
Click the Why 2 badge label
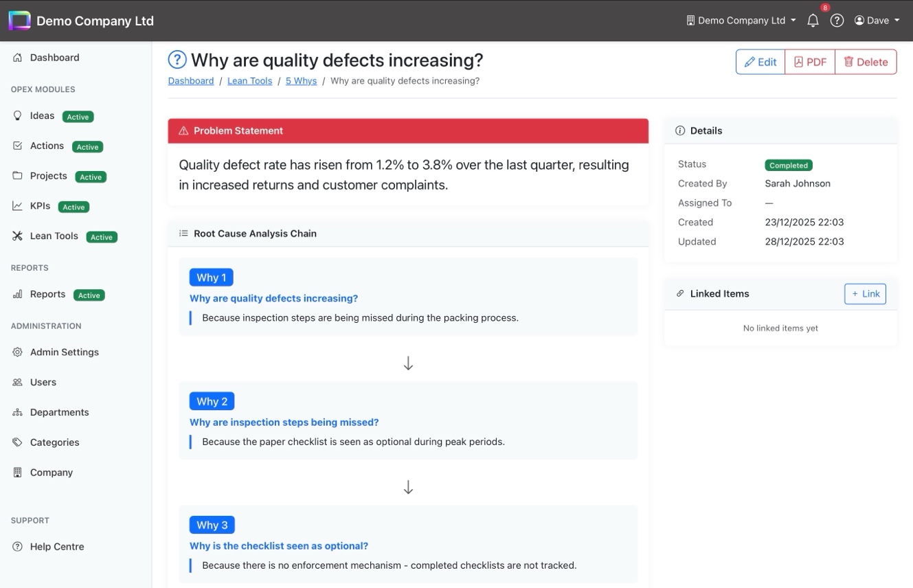[212, 401]
